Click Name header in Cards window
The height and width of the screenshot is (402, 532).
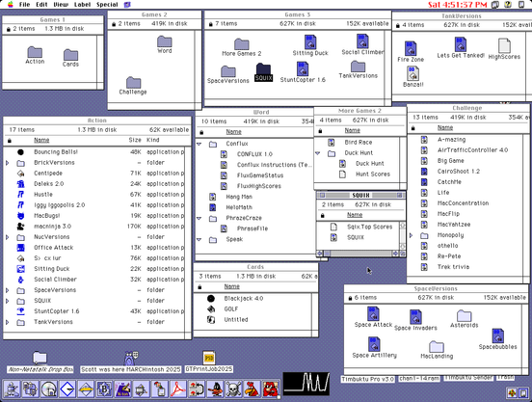(232, 286)
